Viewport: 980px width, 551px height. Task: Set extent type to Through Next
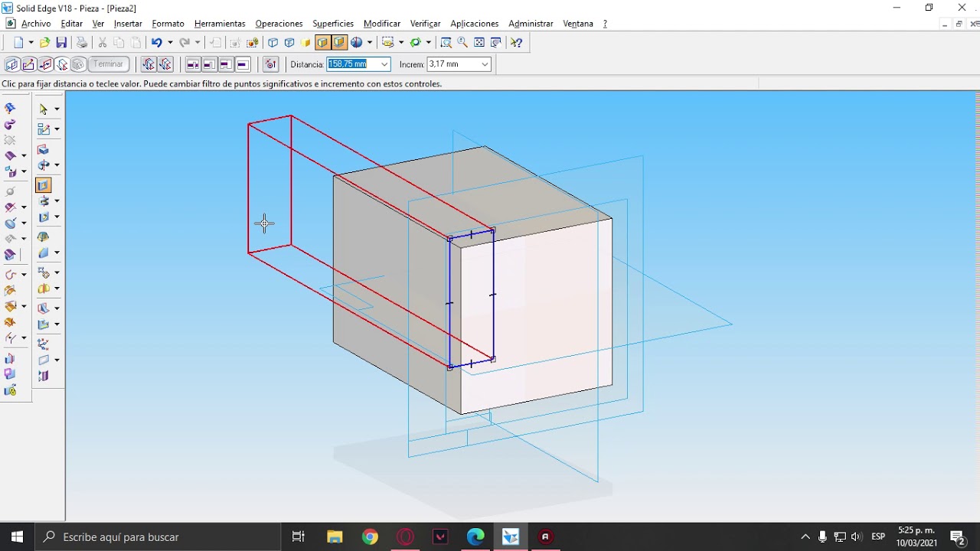tap(209, 64)
